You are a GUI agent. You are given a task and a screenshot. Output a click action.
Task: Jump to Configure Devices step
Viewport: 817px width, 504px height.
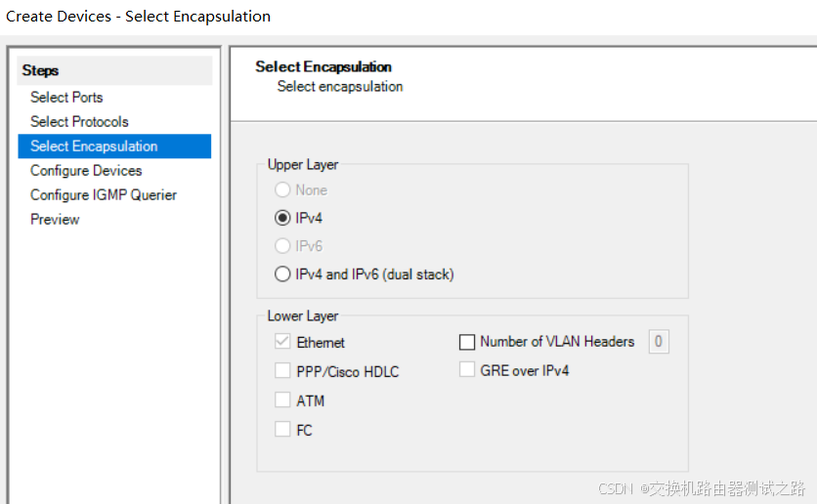(x=86, y=171)
